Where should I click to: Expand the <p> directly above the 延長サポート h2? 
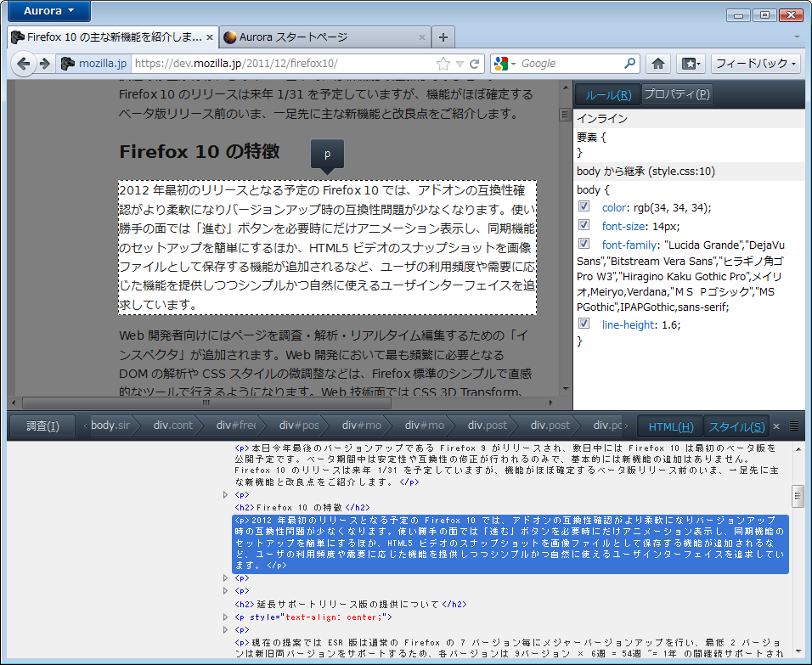coord(225,591)
